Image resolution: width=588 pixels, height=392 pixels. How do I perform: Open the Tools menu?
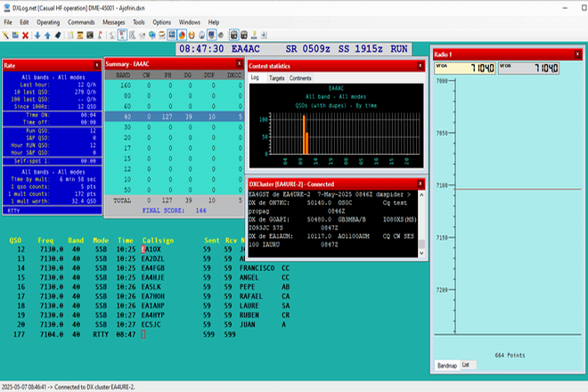pos(139,22)
